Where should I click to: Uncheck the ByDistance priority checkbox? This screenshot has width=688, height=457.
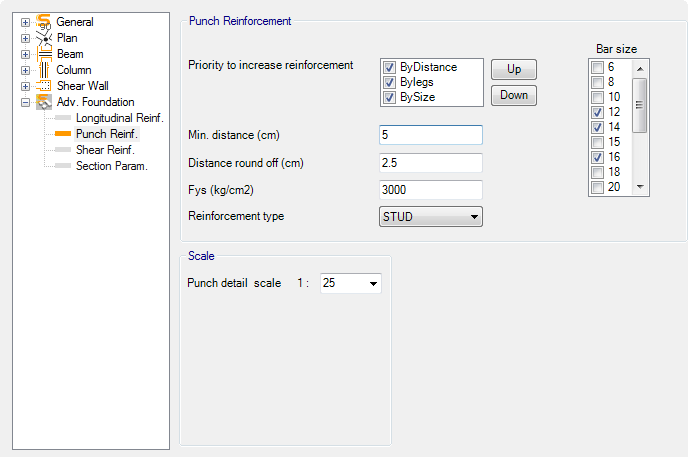[390, 67]
